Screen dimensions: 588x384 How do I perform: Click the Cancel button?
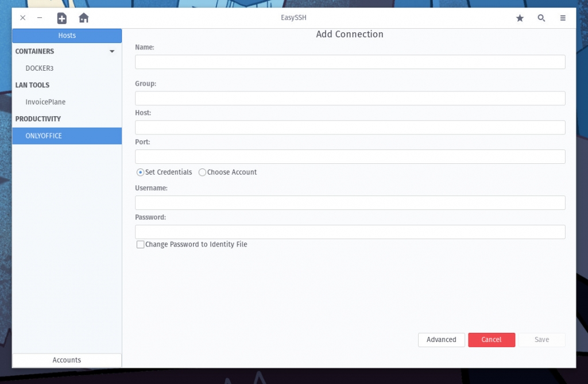[x=492, y=340]
